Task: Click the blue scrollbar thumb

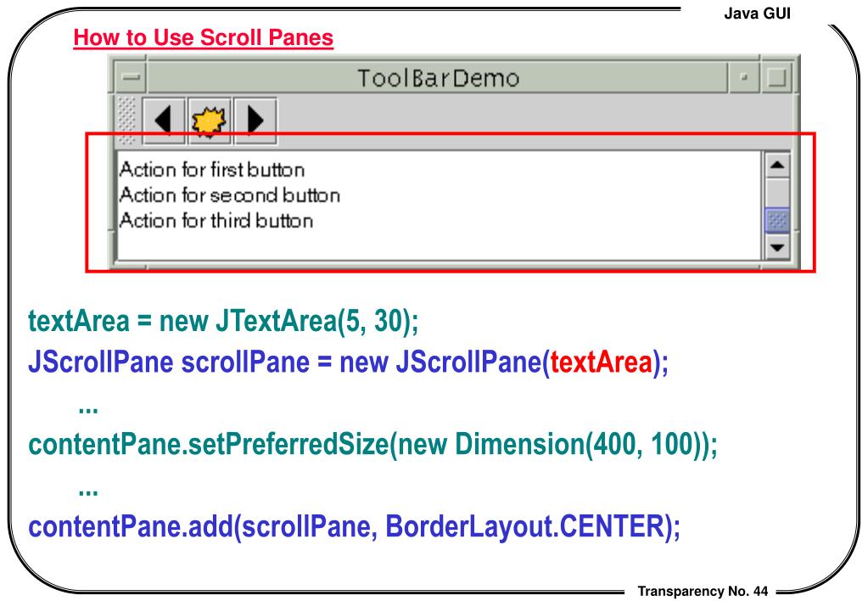Action: [x=777, y=221]
